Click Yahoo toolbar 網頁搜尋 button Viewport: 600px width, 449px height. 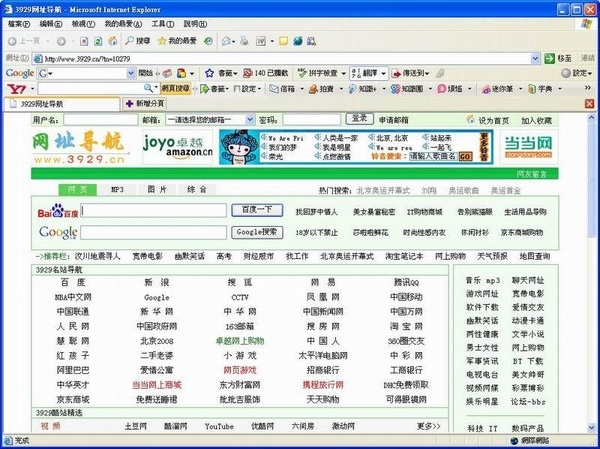tap(175, 89)
